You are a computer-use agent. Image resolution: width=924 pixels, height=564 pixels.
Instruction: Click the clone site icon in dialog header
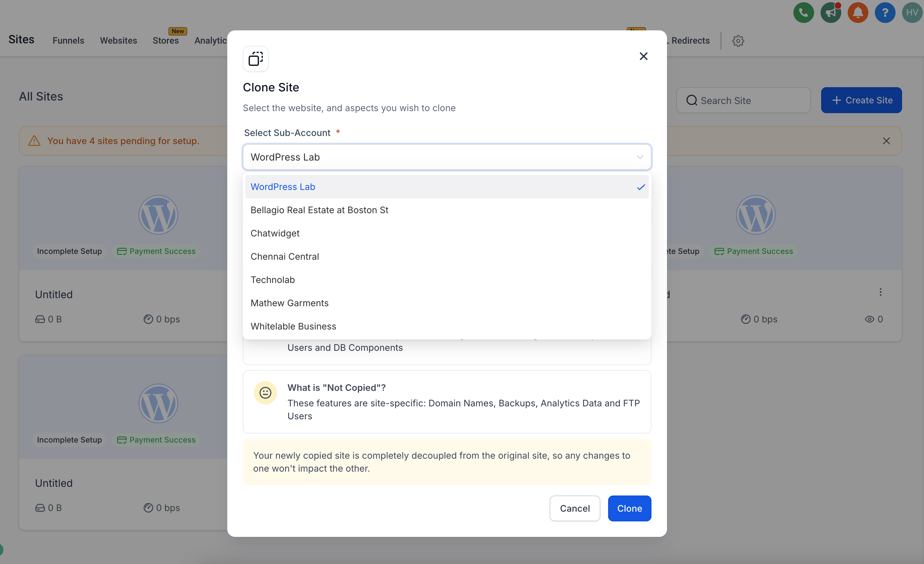click(256, 59)
